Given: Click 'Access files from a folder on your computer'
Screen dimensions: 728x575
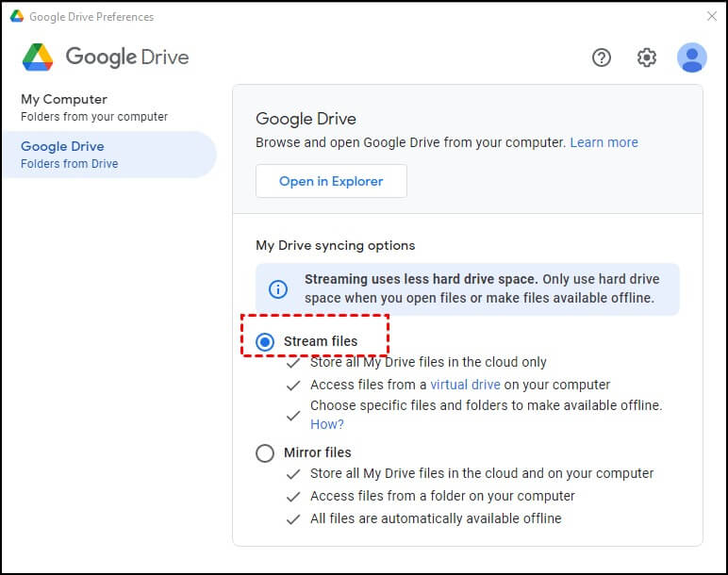Looking at the screenshot, I should [x=442, y=496].
